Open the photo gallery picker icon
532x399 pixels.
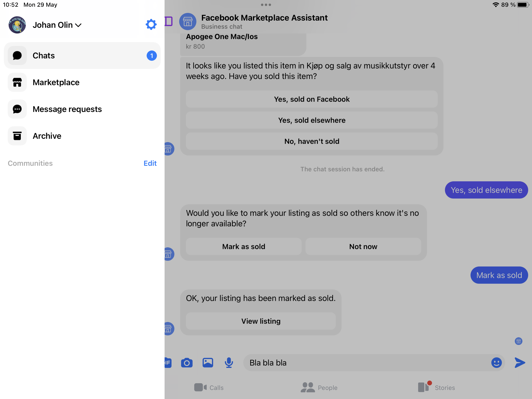pyautogui.click(x=208, y=363)
